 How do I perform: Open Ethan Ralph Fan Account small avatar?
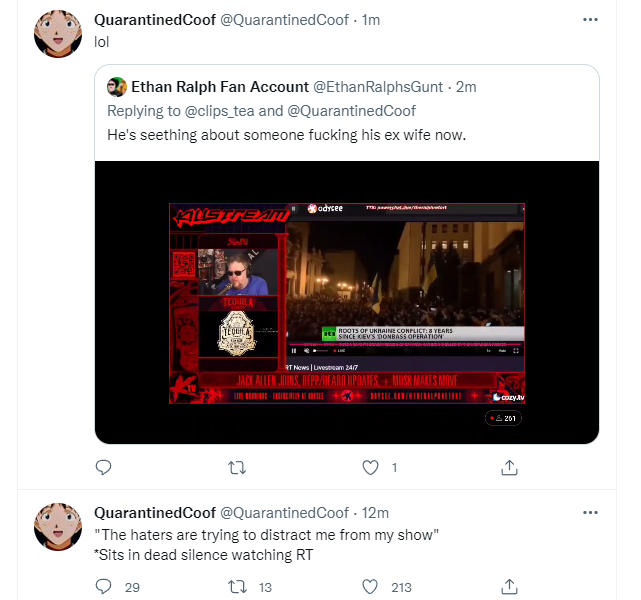[117, 87]
